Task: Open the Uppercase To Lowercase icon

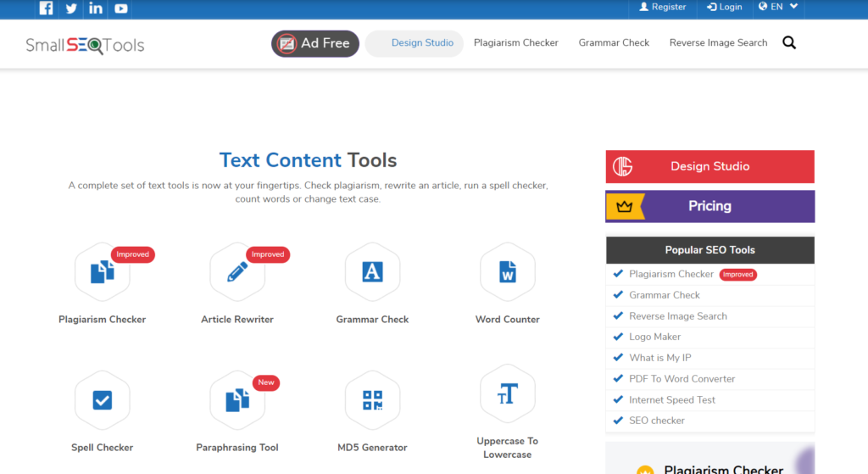Action: click(x=508, y=393)
